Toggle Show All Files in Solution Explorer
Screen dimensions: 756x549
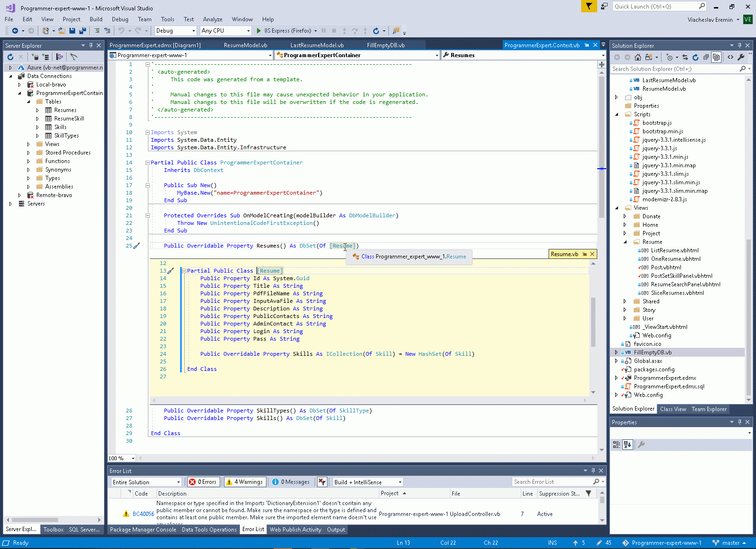(x=716, y=57)
